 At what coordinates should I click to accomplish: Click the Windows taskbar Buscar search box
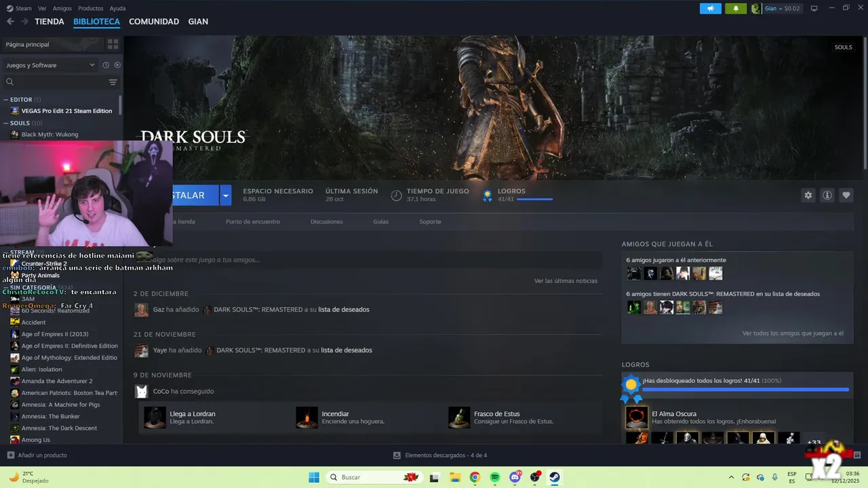point(374,477)
